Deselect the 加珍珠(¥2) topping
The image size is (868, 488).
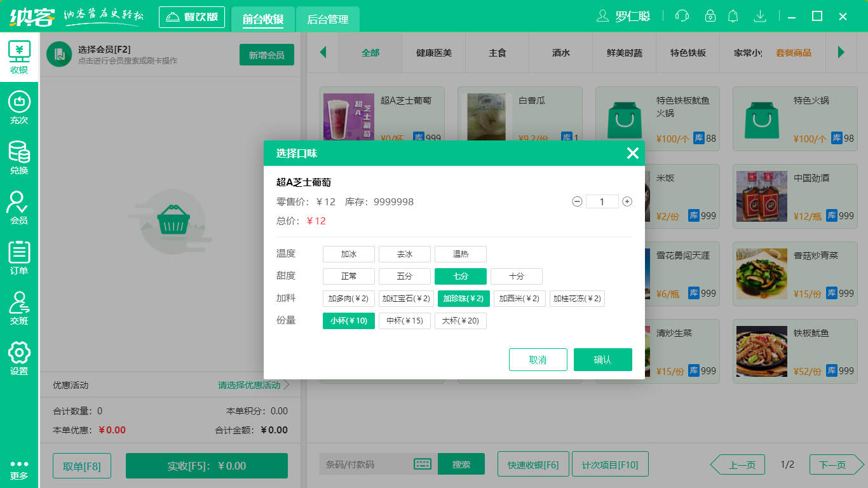pos(463,298)
